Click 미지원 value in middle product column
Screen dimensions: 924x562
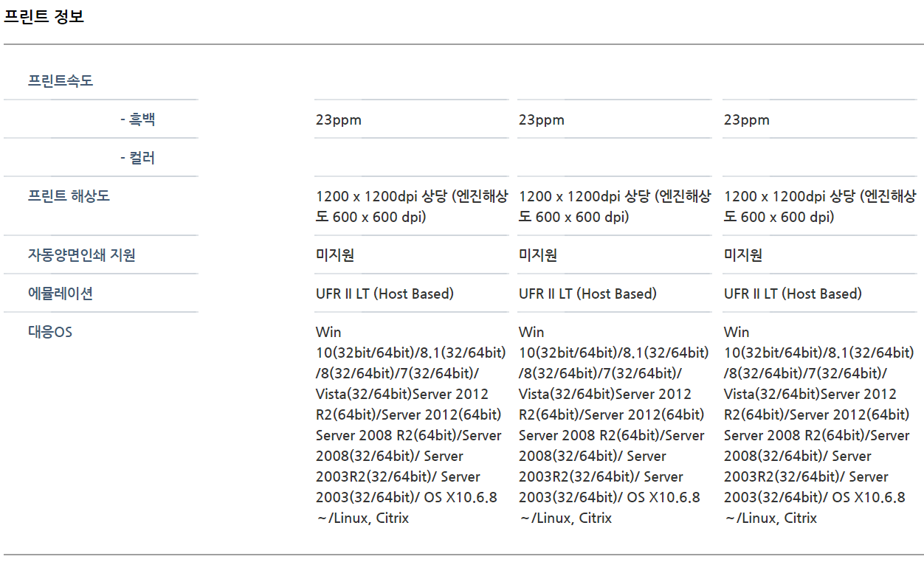point(537,255)
